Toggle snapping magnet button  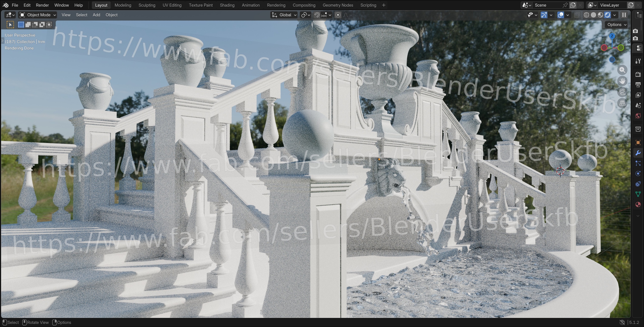317,15
